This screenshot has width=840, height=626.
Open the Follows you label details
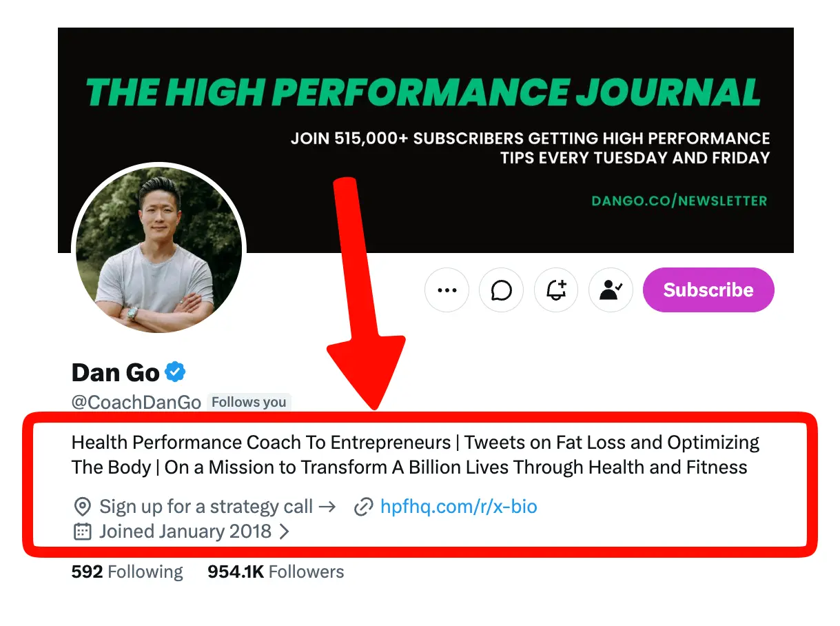point(249,402)
